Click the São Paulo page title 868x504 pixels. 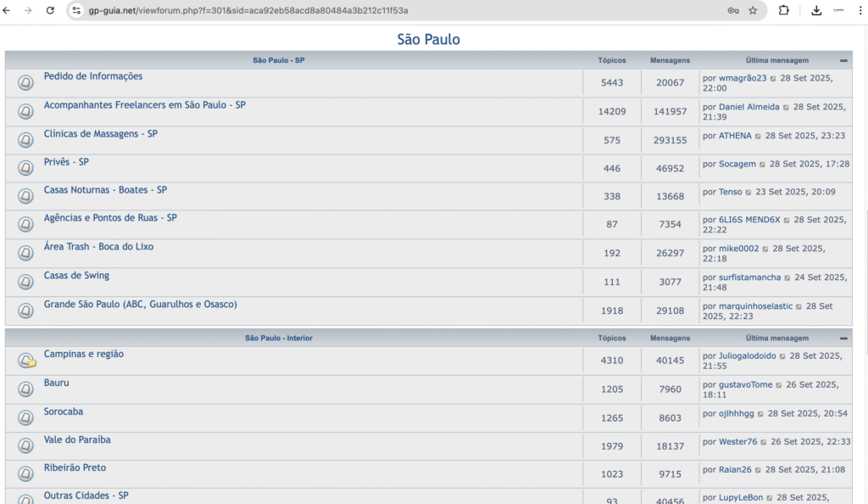pyautogui.click(x=428, y=40)
